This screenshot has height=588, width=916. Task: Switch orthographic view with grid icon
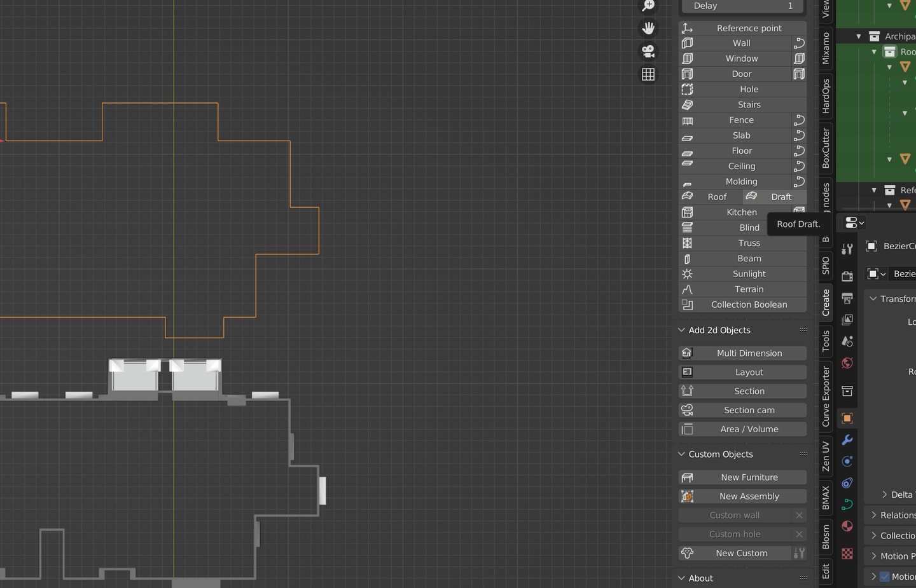click(648, 74)
